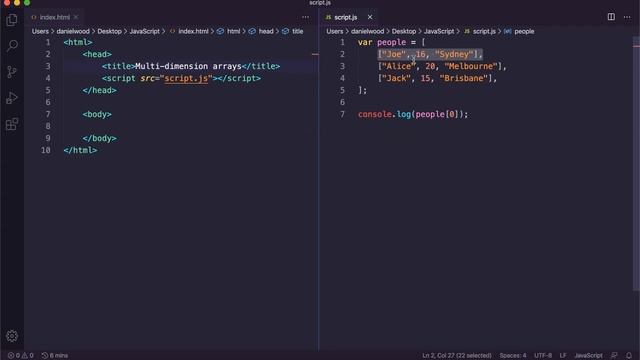
Task: Close the script.js tab
Action: tap(370, 17)
